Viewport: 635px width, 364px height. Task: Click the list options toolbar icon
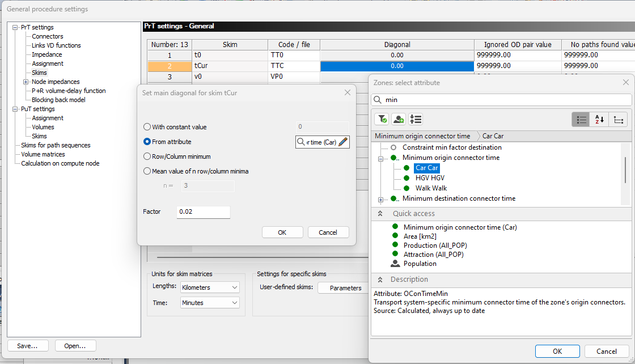[x=416, y=119]
